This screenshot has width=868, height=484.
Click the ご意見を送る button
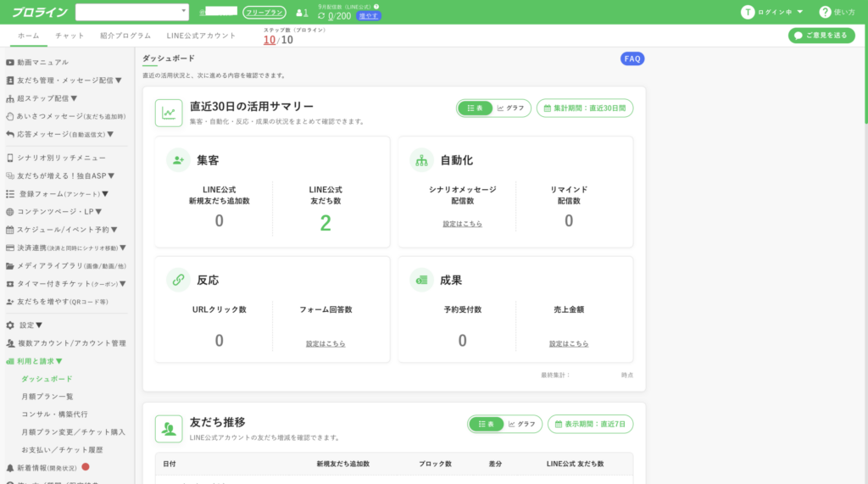(821, 36)
